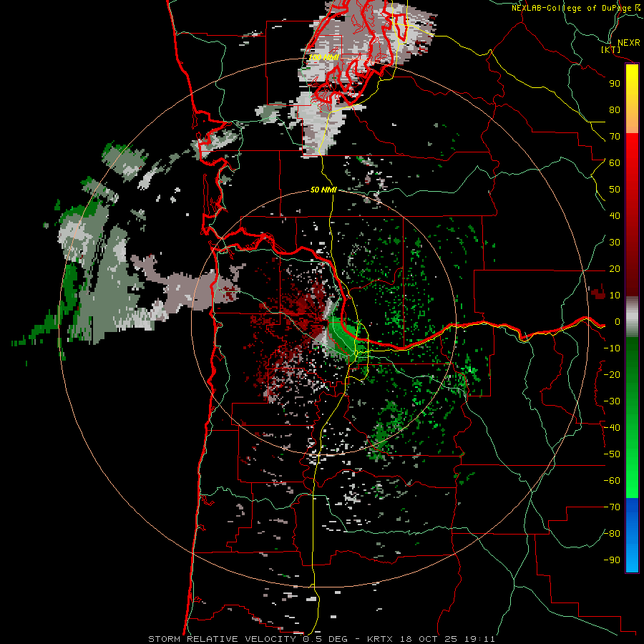Select the -80 value on velocity scale
Viewport: 644px width, 644px height.
click(612, 534)
